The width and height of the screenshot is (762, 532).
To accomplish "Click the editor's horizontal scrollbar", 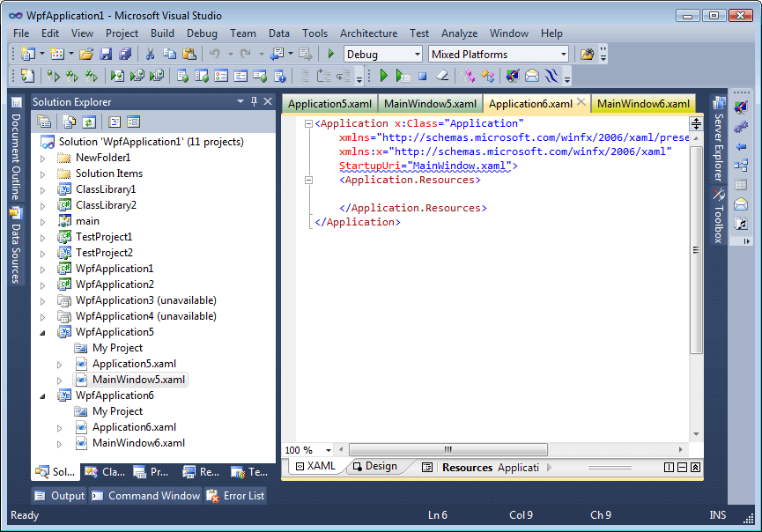I will [448, 449].
